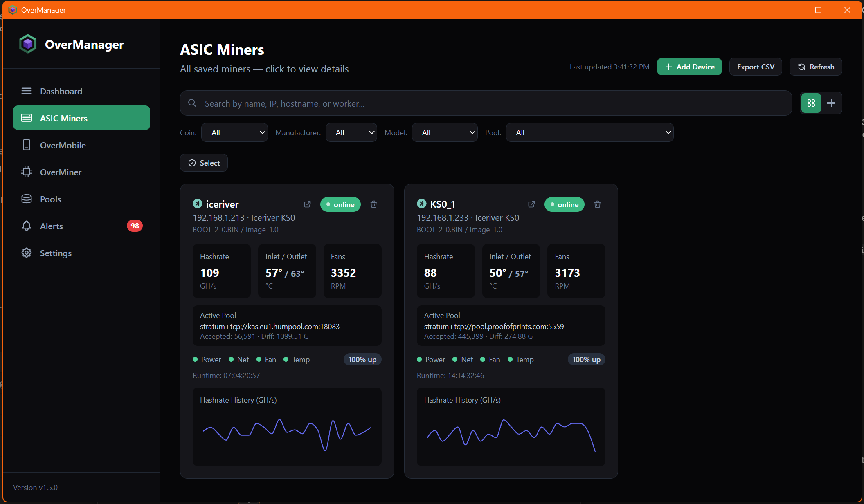This screenshot has height=504, width=864.
Task: Click the OverMobile phone icon
Action: point(27,145)
